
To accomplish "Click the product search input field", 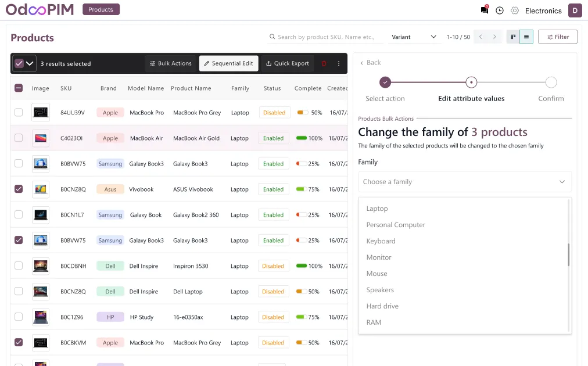I will (325, 37).
